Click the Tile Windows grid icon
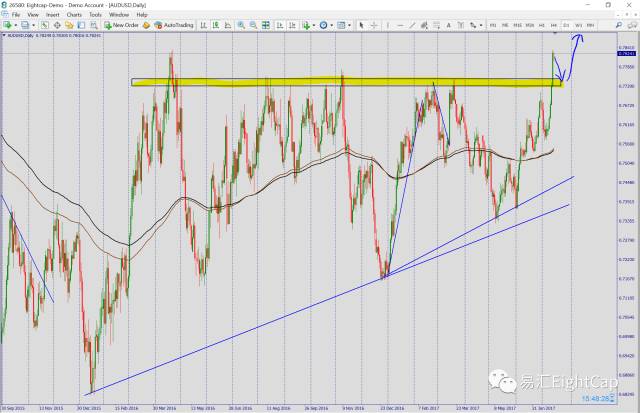640x413 pixels. coord(266,25)
